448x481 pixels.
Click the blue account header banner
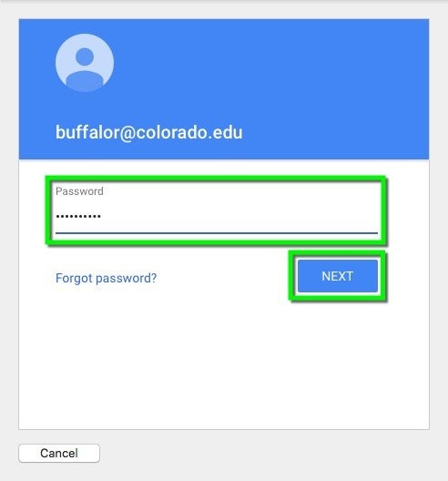click(224, 89)
